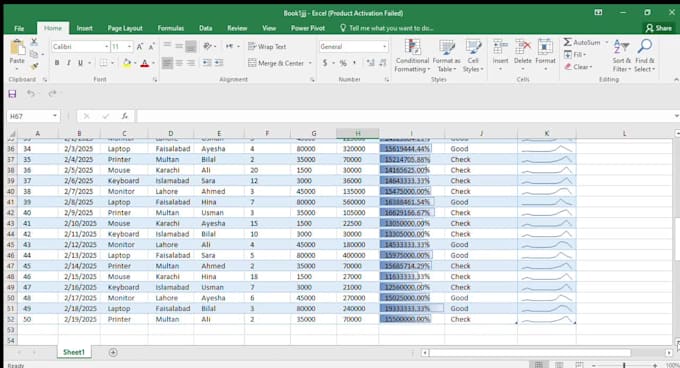Click the Orientation text rotation icon
680x368 pixels.
tap(208, 46)
